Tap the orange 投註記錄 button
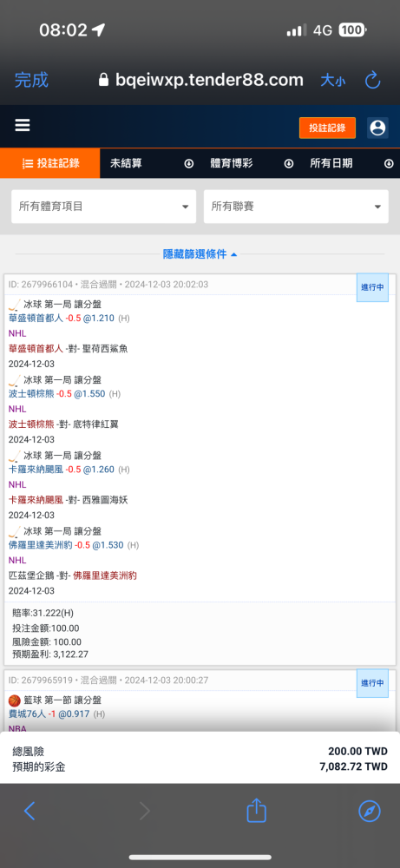400x868 pixels. (327, 128)
